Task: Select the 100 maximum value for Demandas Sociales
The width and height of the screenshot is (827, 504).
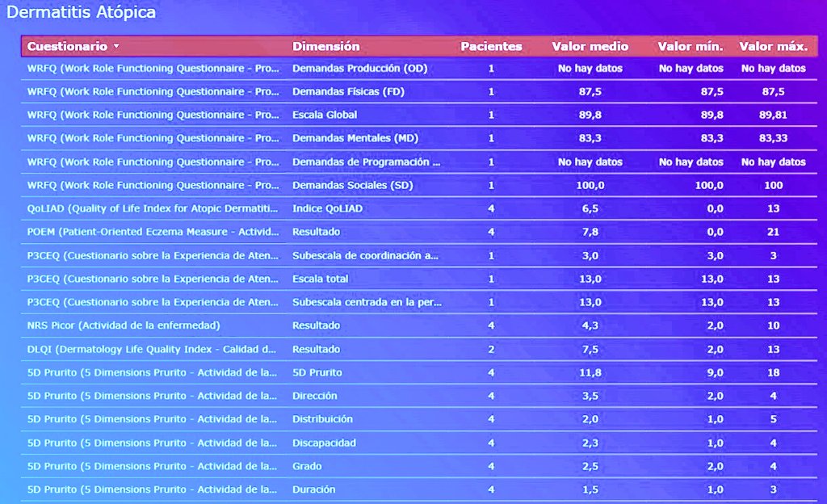Action: (773, 185)
